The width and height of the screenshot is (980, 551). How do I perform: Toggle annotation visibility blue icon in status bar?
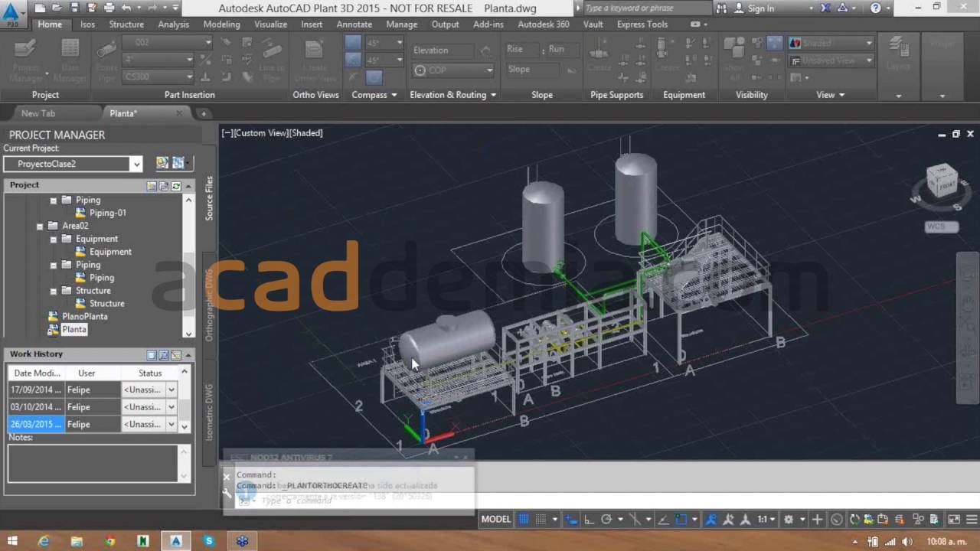click(710, 520)
